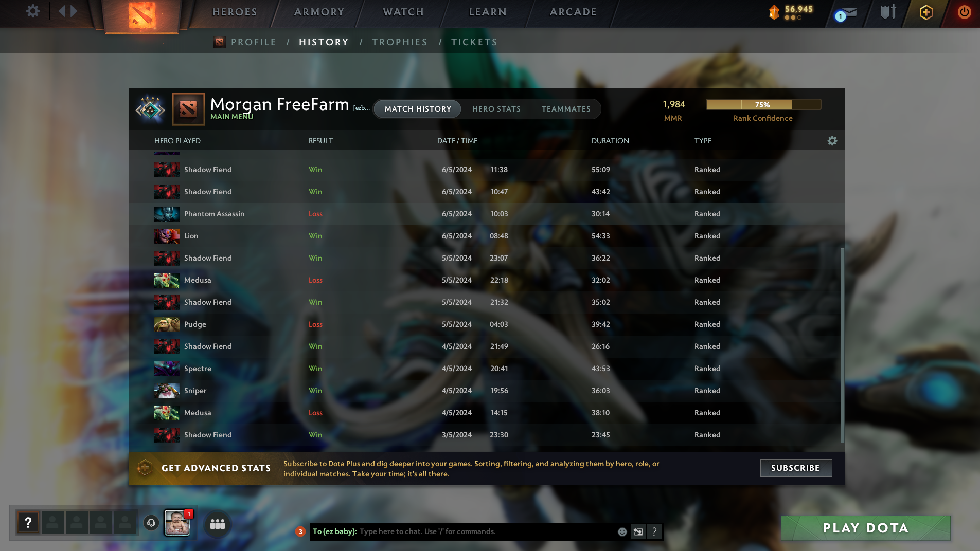Open the emoticon picker in chat
The image size is (980, 551).
pyautogui.click(x=622, y=532)
